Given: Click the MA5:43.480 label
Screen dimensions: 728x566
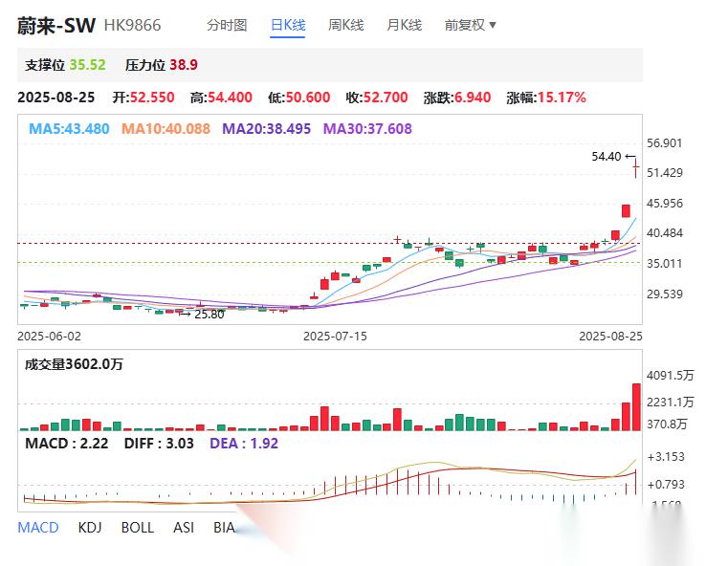Looking at the screenshot, I should pos(69,128).
